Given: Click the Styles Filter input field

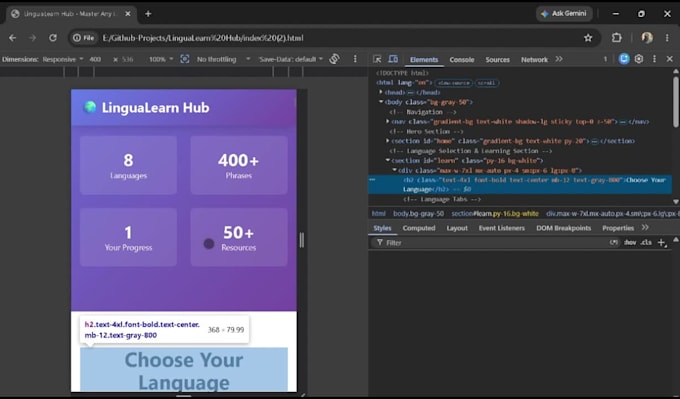Looking at the screenshot, I should tap(488, 243).
